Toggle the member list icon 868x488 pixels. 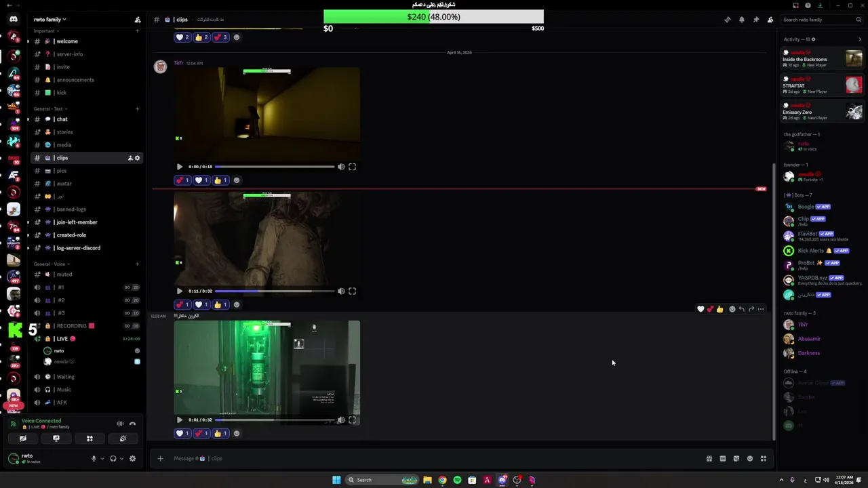(x=770, y=20)
